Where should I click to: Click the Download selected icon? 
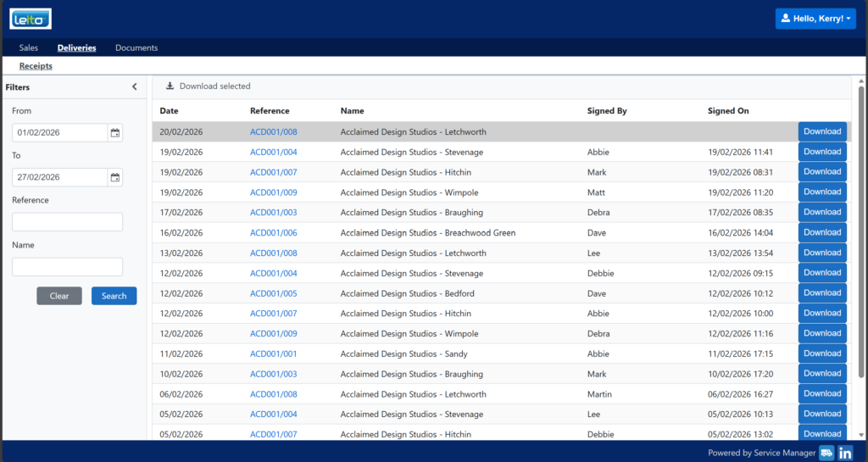point(170,86)
